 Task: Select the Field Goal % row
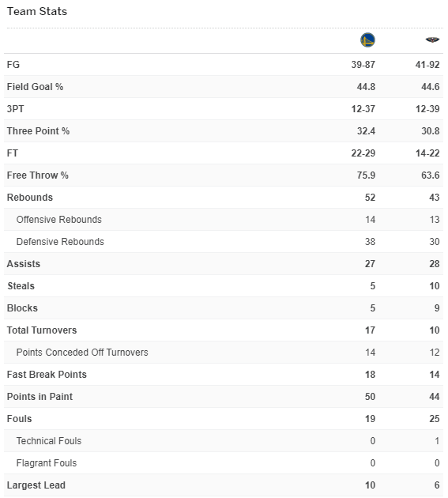(224, 87)
